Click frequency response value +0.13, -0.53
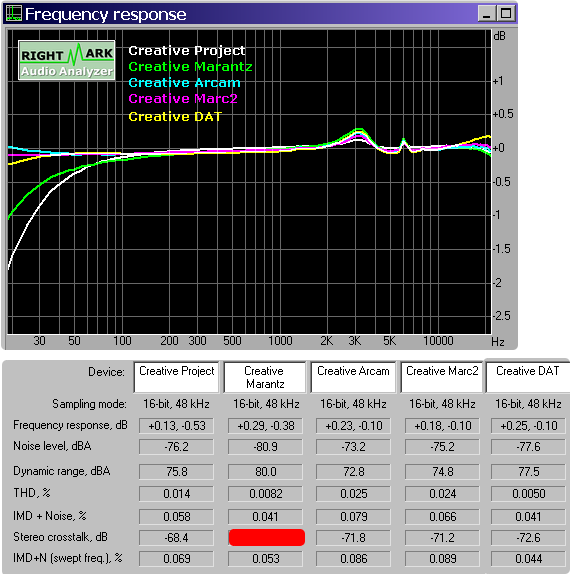 pyautogui.click(x=176, y=426)
